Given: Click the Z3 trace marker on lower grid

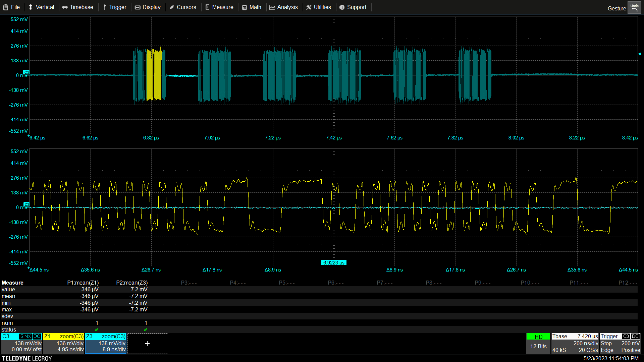Looking at the screenshot, I should (26, 204).
